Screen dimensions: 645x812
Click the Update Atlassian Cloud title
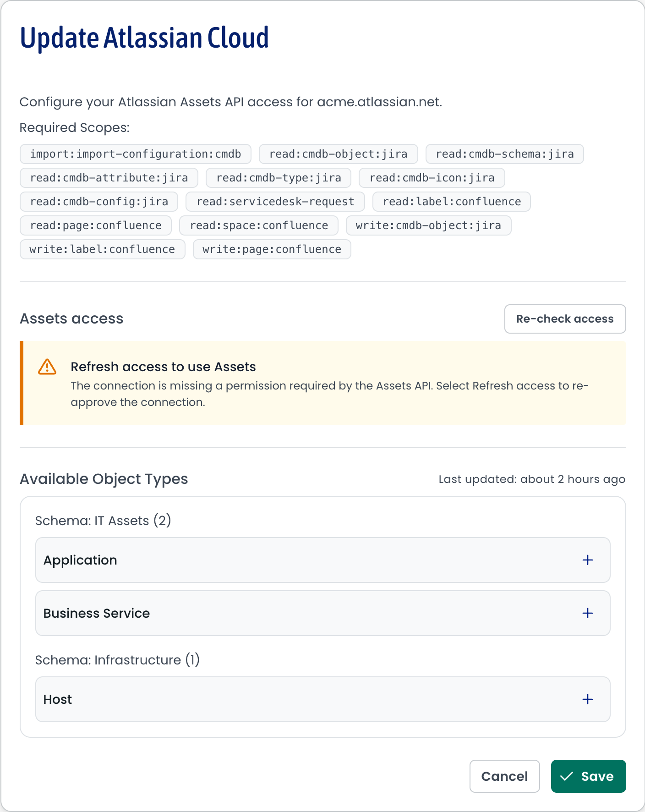[x=144, y=38]
